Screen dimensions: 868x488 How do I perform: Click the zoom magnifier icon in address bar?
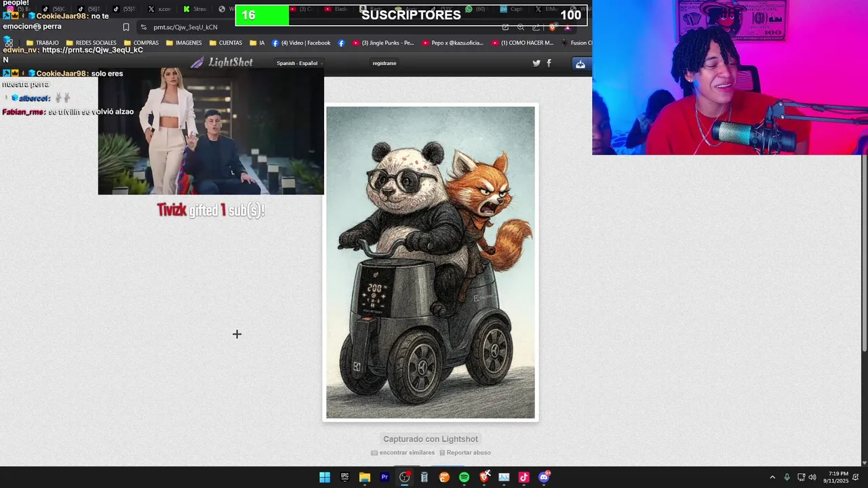coord(521,27)
